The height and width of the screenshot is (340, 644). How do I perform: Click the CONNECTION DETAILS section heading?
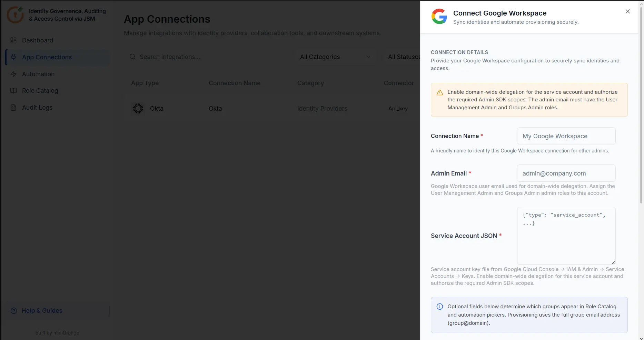[459, 52]
